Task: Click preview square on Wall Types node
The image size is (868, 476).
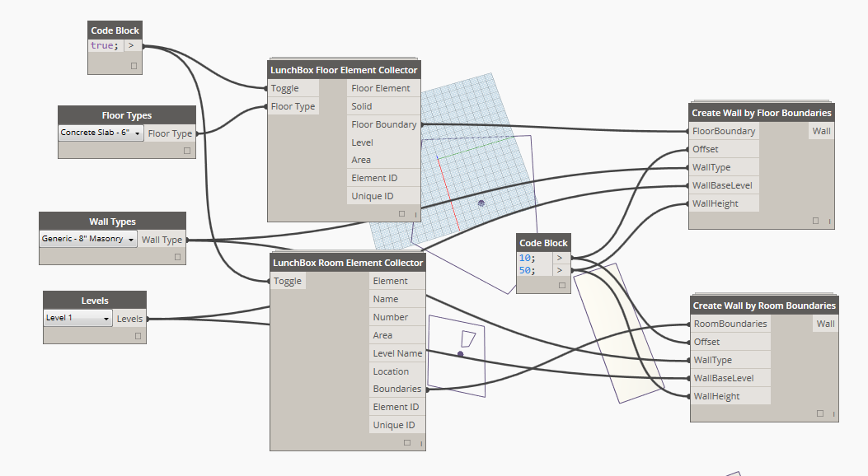Action: (x=177, y=257)
